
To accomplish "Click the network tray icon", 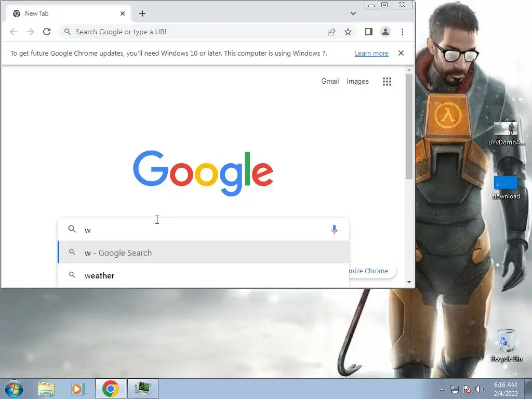I will tap(454, 389).
